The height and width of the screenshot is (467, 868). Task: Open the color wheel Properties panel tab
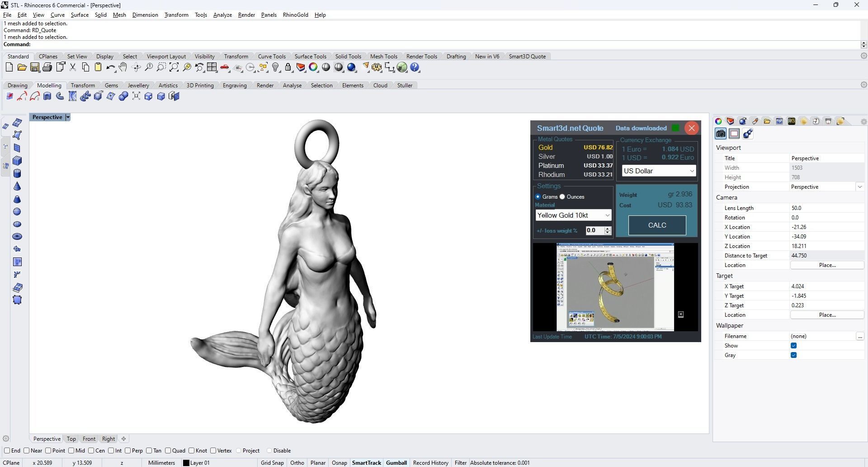pos(718,121)
